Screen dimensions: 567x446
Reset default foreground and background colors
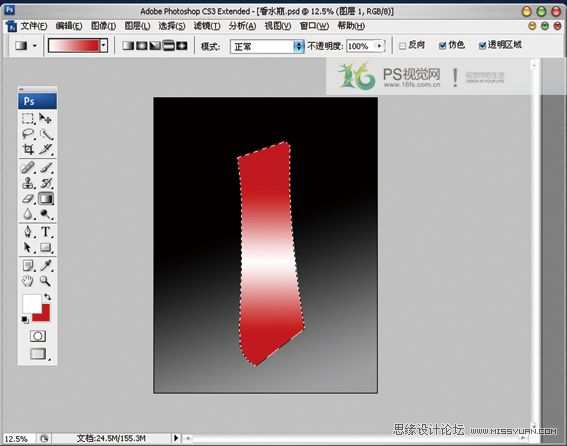coord(25,319)
